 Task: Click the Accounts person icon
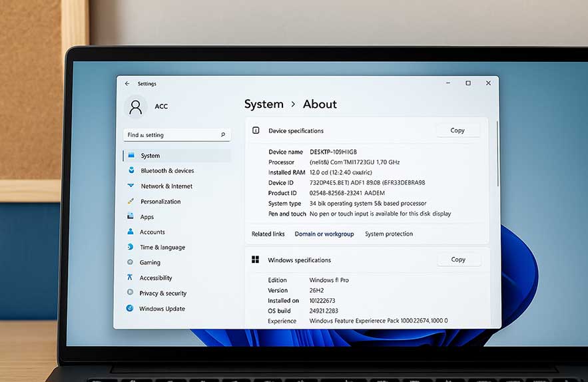point(131,232)
